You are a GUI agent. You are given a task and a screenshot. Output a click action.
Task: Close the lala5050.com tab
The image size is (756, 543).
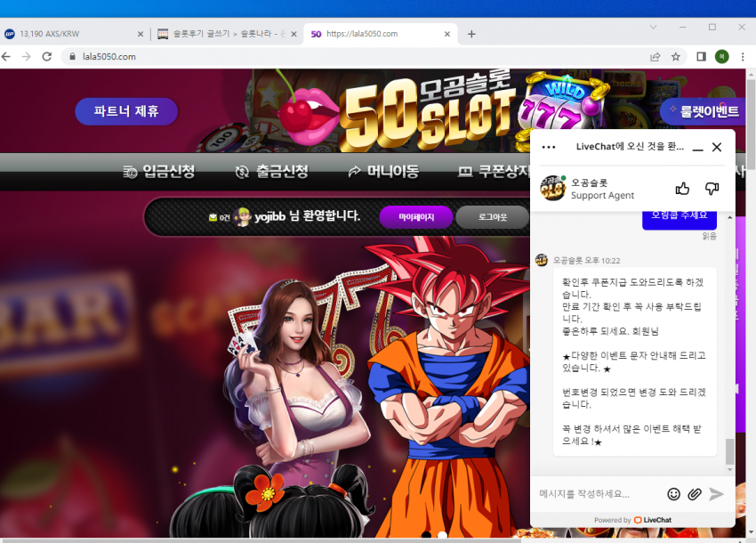(447, 34)
